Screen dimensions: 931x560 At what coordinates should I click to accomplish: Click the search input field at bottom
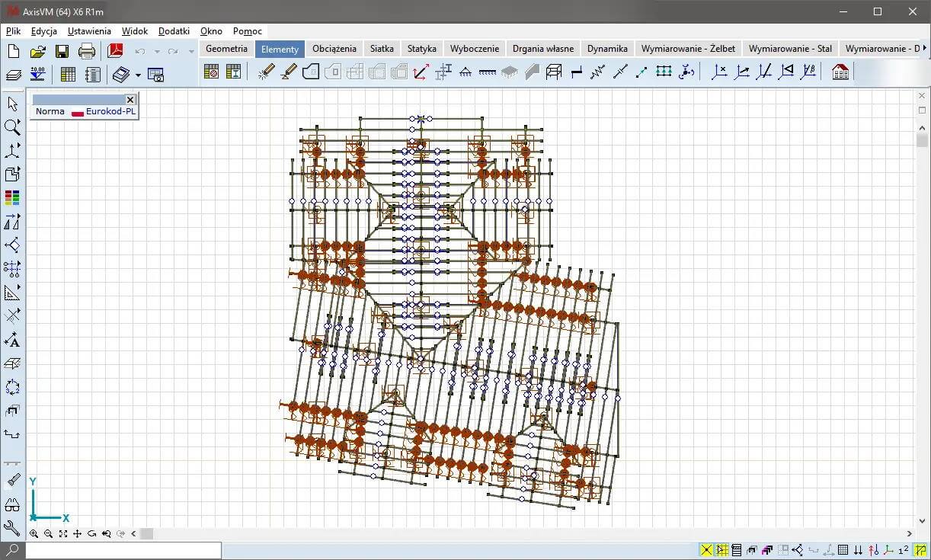coord(123,550)
